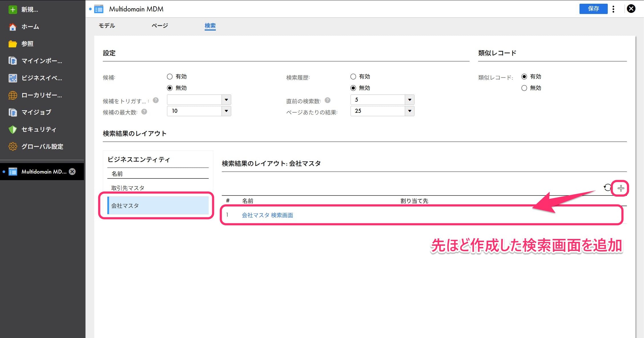Open the 会社マスタ 検索画面 link
Screen dimensions: 644x338
tap(267, 215)
